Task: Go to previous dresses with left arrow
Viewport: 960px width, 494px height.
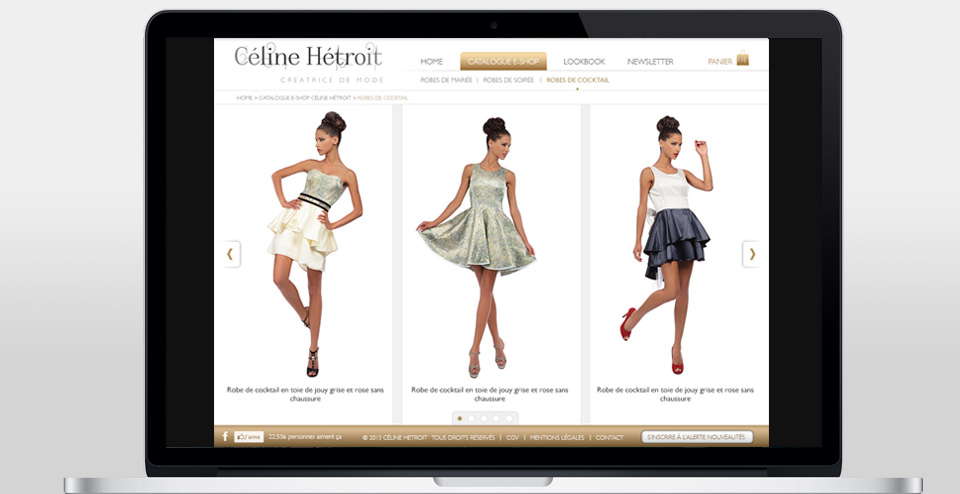Action: 230,254
